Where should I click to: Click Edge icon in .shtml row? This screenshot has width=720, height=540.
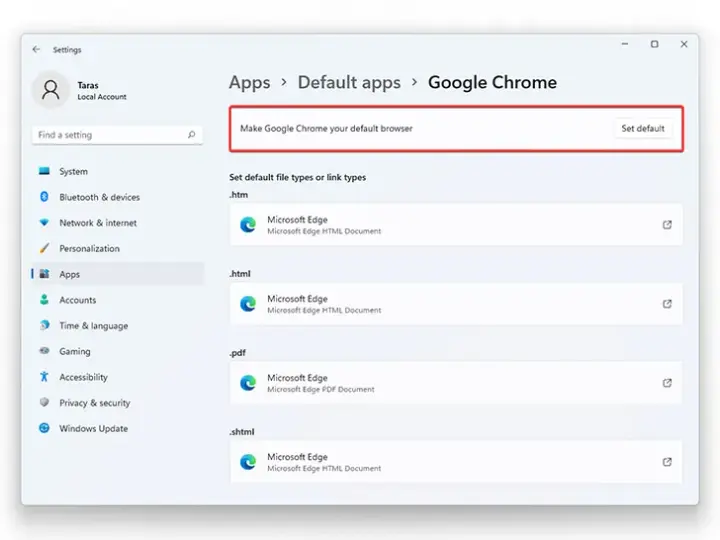248,461
